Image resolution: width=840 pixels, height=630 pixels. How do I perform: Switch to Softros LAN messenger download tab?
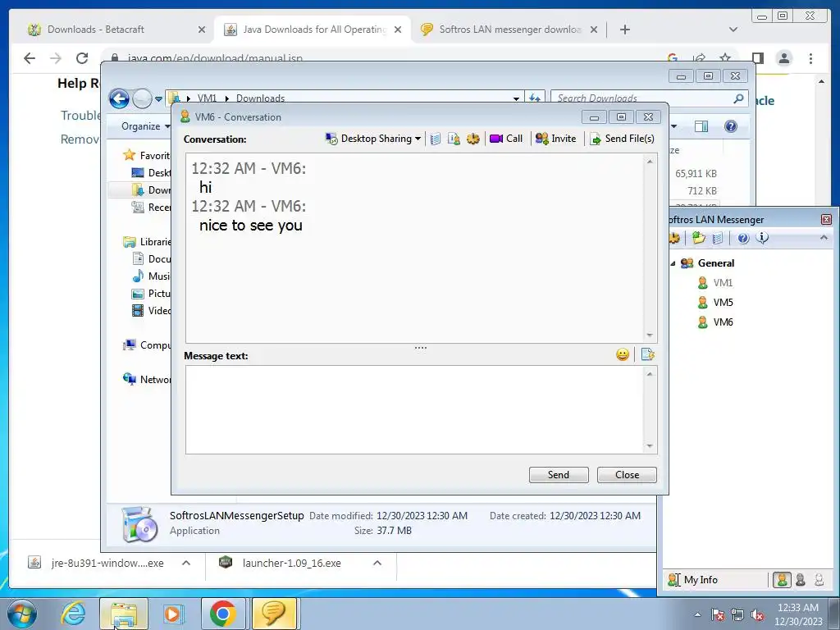[x=509, y=30]
